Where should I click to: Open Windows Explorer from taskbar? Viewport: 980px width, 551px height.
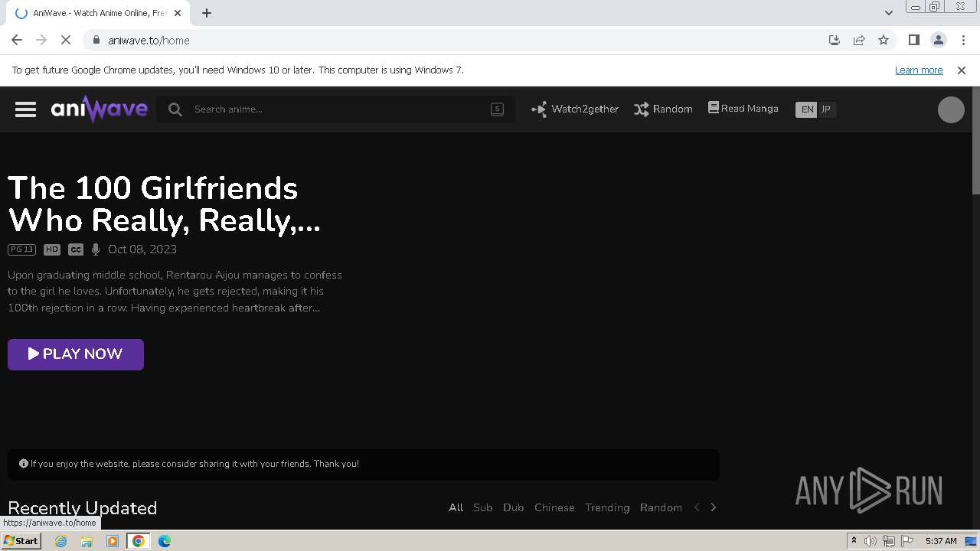pos(87,541)
